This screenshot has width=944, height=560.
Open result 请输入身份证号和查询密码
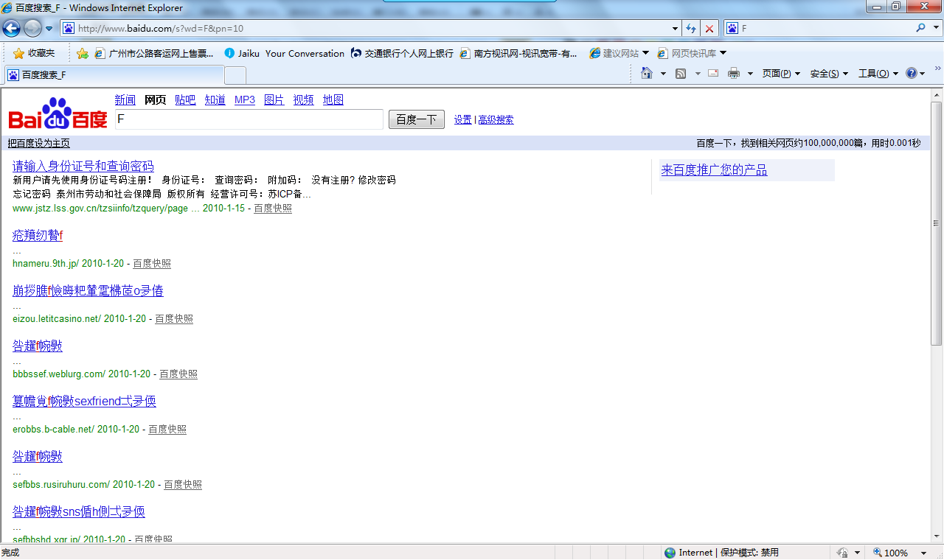point(83,167)
